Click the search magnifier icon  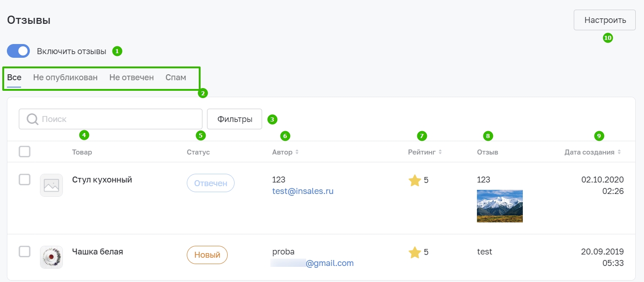[32, 119]
